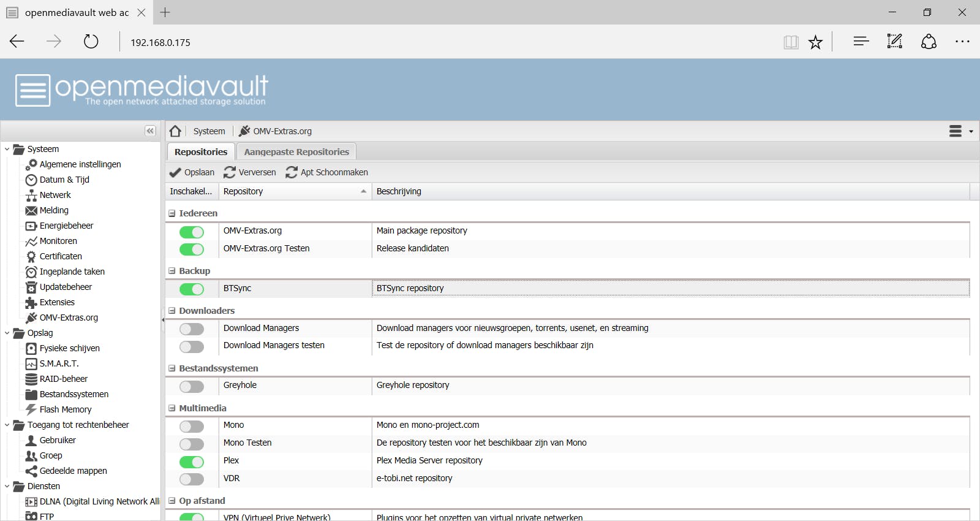The height and width of the screenshot is (521, 980).
Task: Click the Beschrijving column header
Action: pos(671,191)
